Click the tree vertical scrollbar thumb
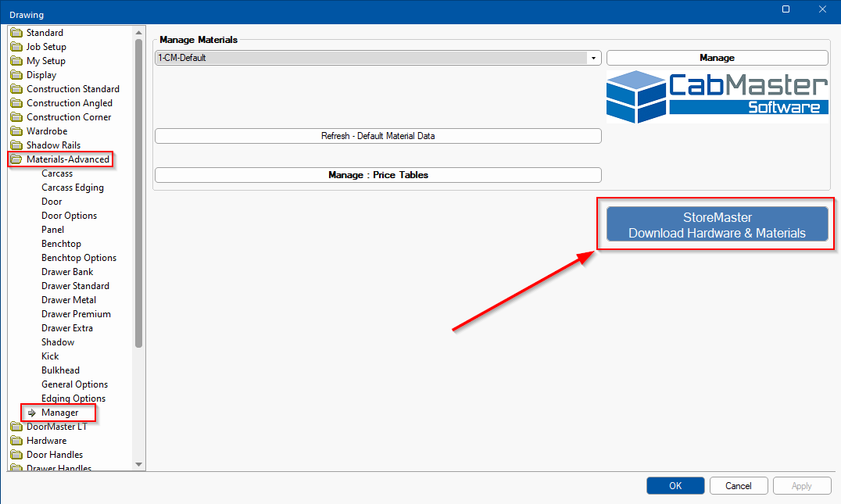Viewport: 841px width, 504px height. point(139,193)
